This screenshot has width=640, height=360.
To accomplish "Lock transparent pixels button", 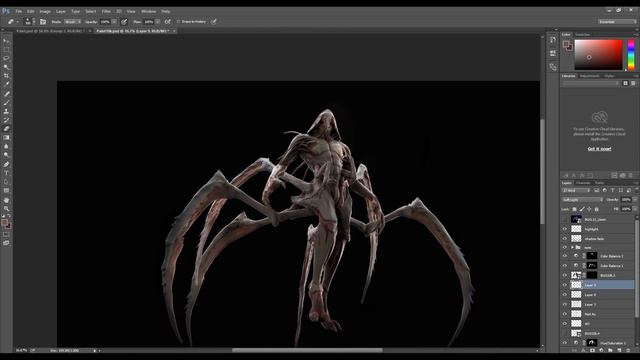I will click(575, 209).
